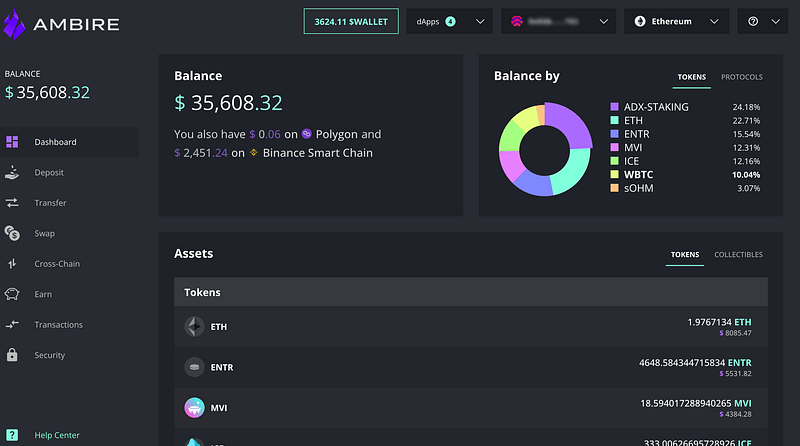The width and height of the screenshot is (800, 446).
Task: Open the Help Center link
Action: [57, 435]
